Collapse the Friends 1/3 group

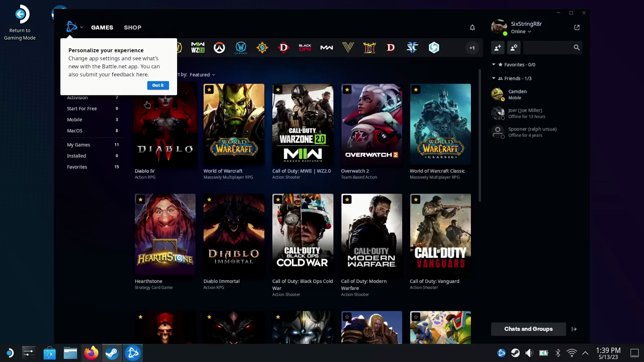coord(494,78)
